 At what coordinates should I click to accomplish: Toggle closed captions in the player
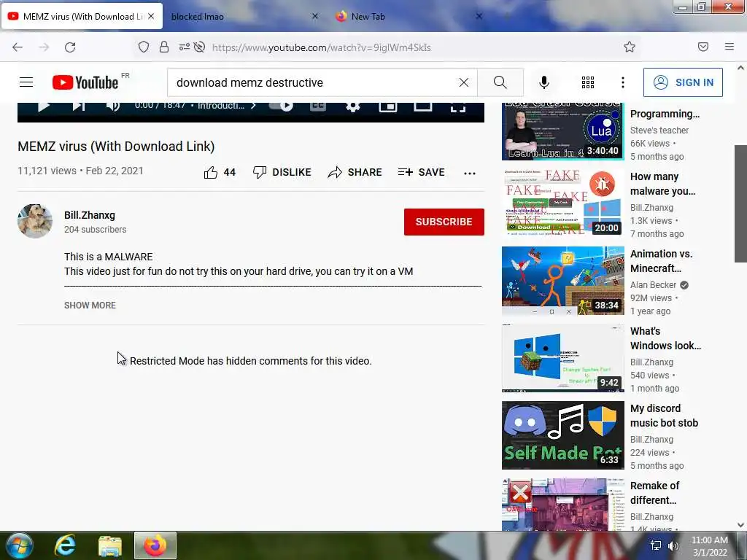(318, 106)
